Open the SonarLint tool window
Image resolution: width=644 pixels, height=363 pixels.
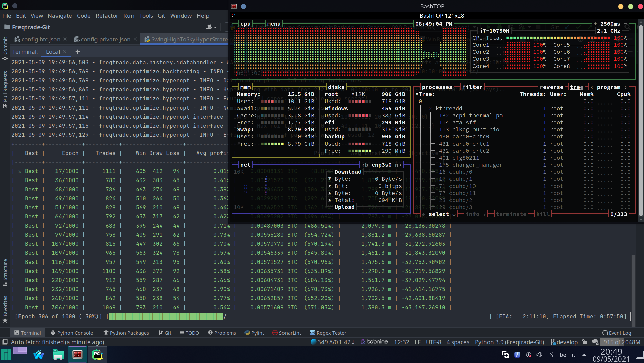[x=287, y=333]
